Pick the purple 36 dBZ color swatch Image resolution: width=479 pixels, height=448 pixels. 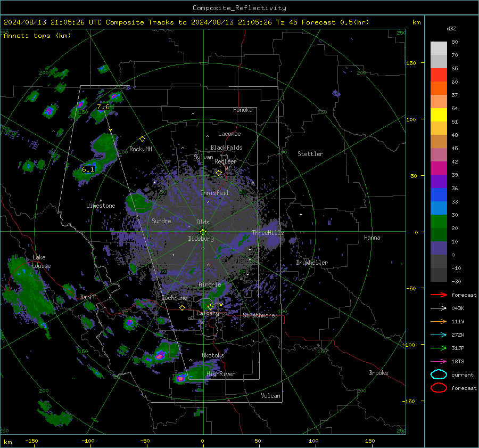[x=439, y=182]
